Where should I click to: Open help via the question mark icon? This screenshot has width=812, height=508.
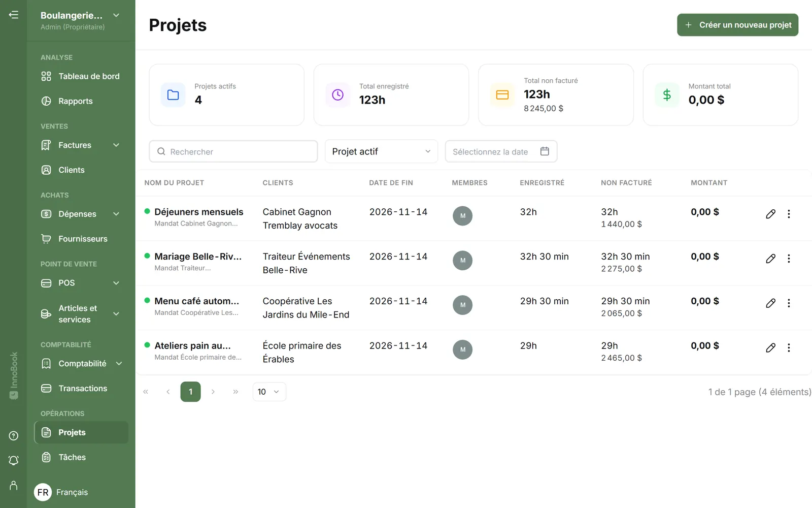pyautogui.click(x=14, y=436)
